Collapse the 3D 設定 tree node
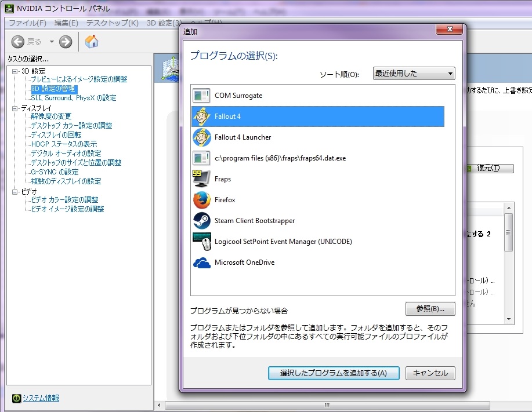532x412 pixels. pos(15,71)
